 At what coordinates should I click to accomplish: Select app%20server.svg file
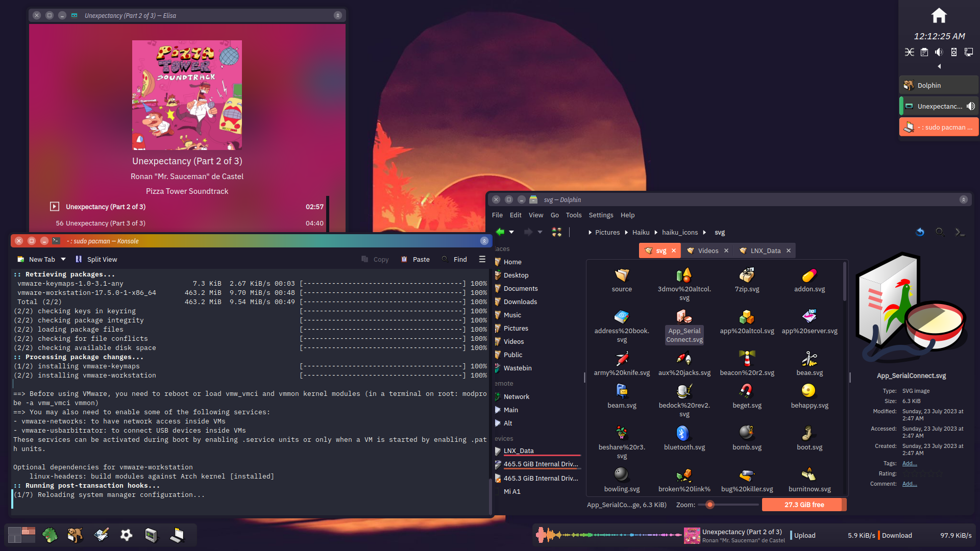point(810,321)
